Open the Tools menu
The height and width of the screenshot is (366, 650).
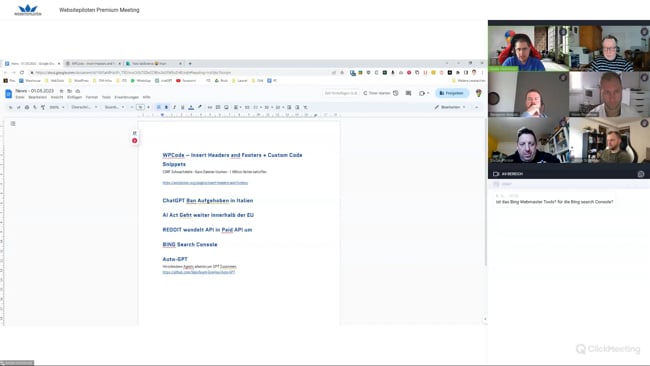click(106, 97)
